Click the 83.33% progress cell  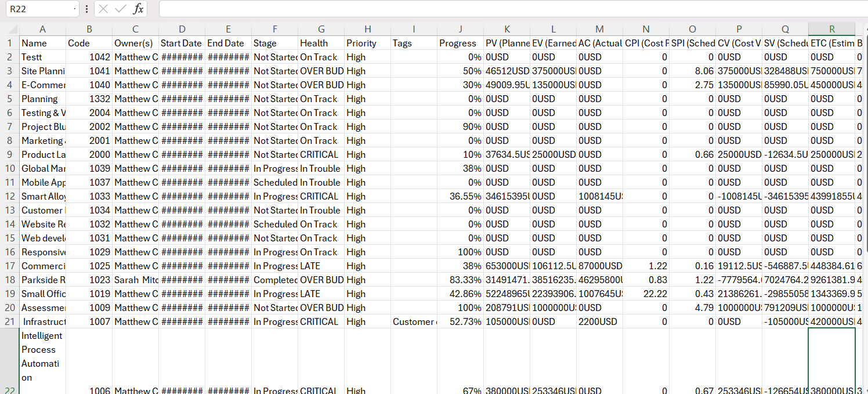coord(460,280)
